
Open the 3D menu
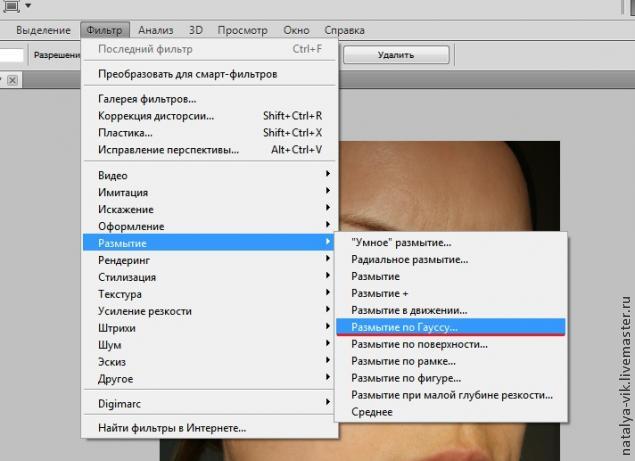click(x=196, y=30)
